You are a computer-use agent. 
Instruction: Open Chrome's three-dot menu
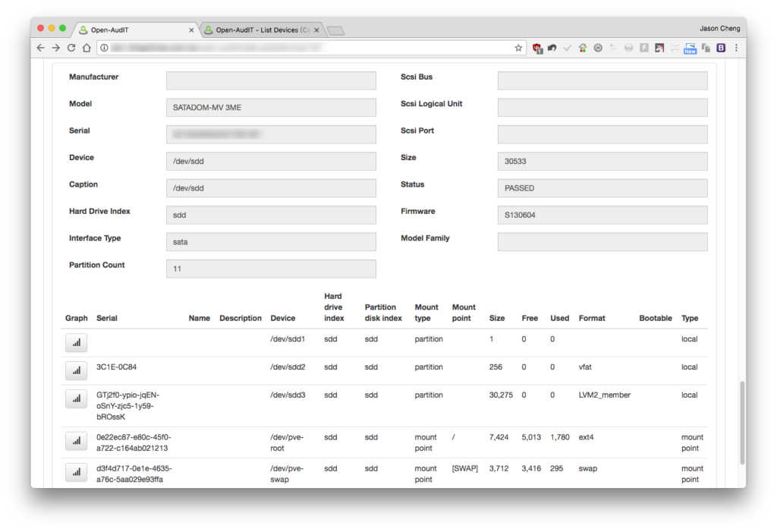pyautogui.click(x=736, y=48)
